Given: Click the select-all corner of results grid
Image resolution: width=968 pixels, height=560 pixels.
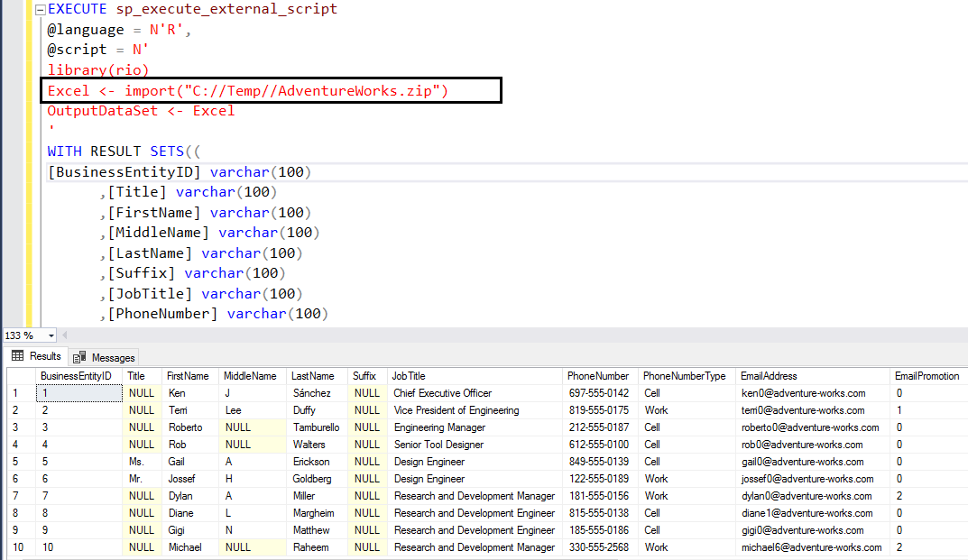Looking at the screenshot, I should [x=17, y=376].
